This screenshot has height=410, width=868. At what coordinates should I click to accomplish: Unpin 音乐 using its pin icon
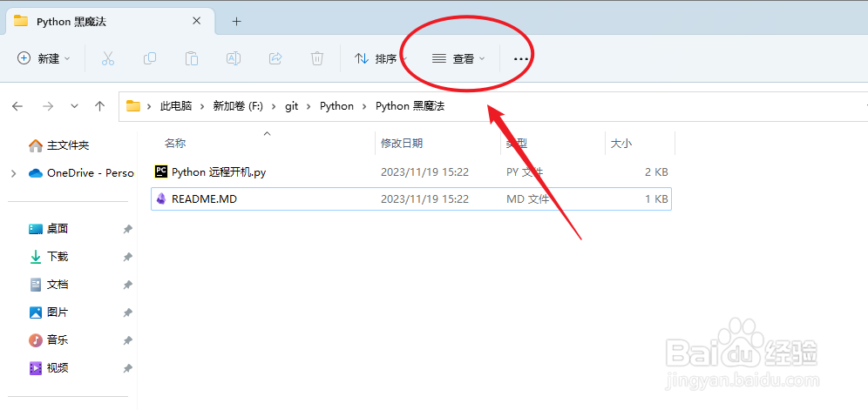(127, 339)
